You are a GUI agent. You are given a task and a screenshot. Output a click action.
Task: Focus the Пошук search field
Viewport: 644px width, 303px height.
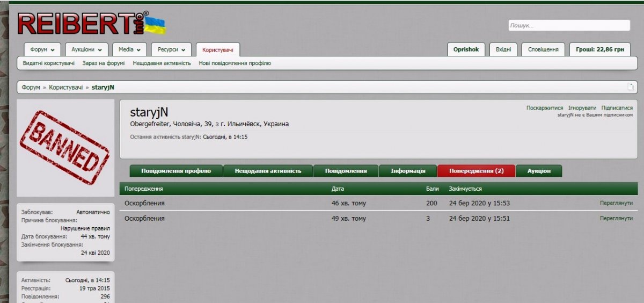tap(569, 25)
